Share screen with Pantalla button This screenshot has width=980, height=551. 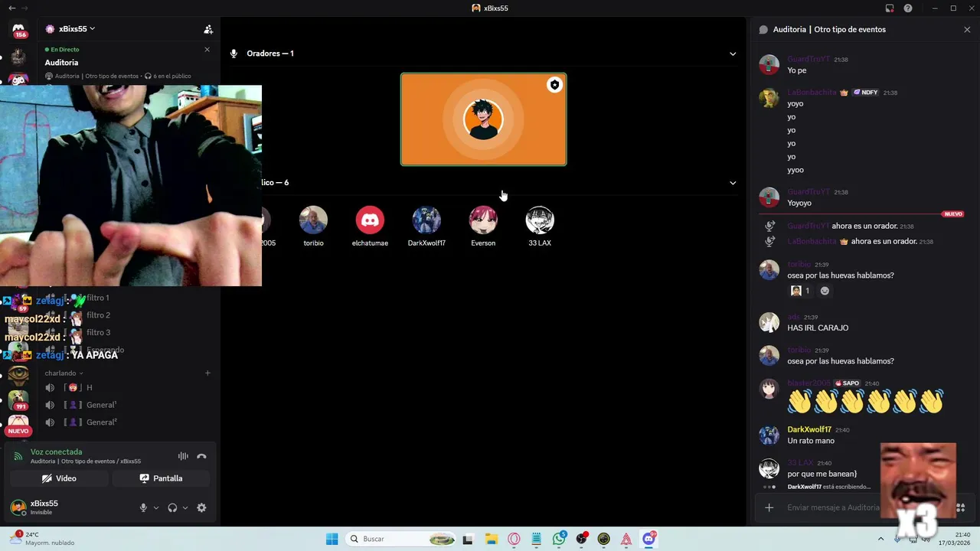click(x=161, y=478)
